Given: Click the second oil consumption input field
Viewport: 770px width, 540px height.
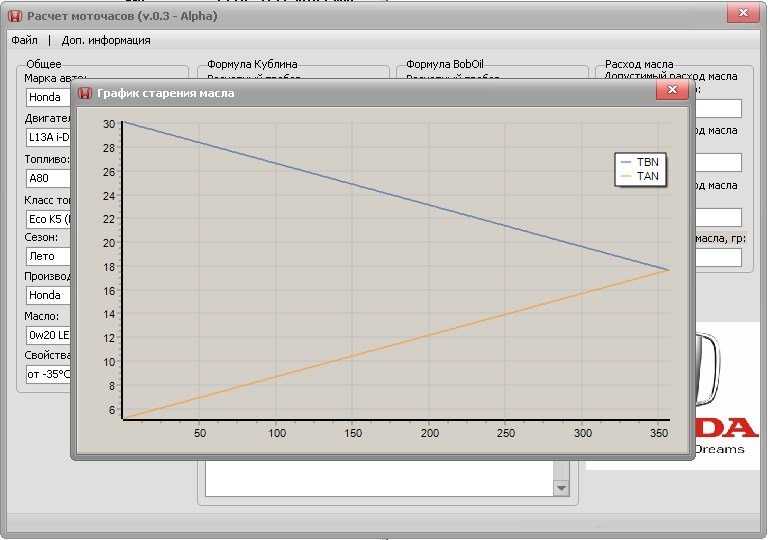Looking at the screenshot, I should 718,162.
